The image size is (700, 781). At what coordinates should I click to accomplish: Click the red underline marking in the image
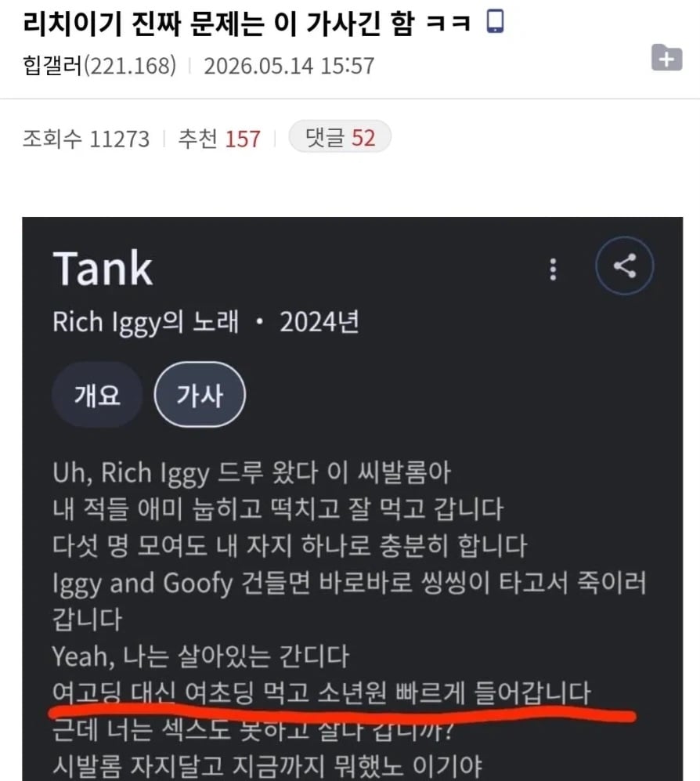pyautogui.click(x=342, y=714)
